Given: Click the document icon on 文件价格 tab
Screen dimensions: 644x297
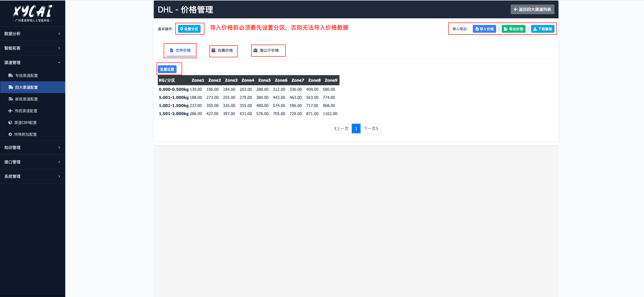Looking at the screenshot, I should click(x=171, y=50).
